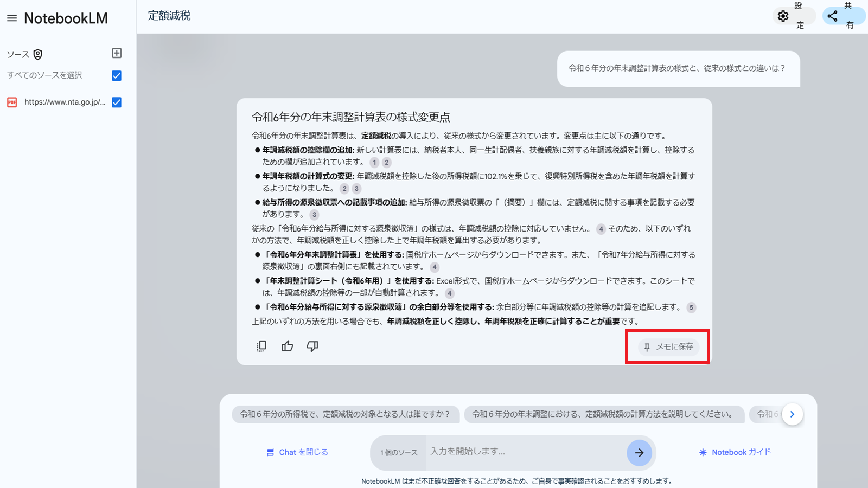Viewport: 868px width, 488px height.
Task: Click the right arrow for more suggested questions
Action: [793, 414]
